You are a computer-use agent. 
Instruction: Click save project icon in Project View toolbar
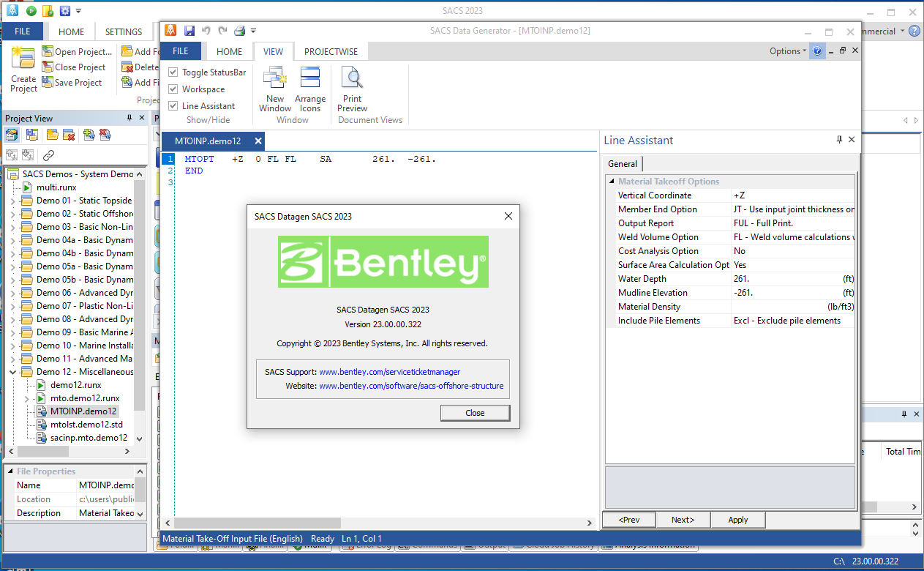coord(31,135)
